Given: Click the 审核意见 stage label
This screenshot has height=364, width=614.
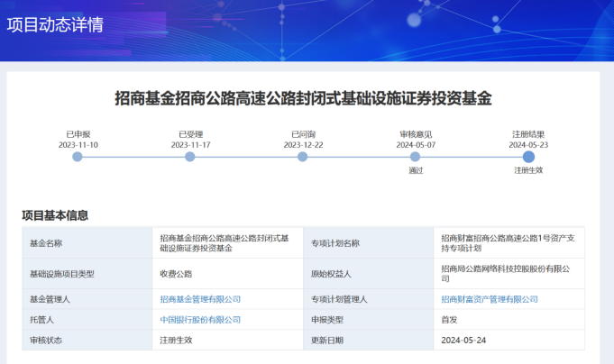Looking at the screenshot, I should 416,134.
